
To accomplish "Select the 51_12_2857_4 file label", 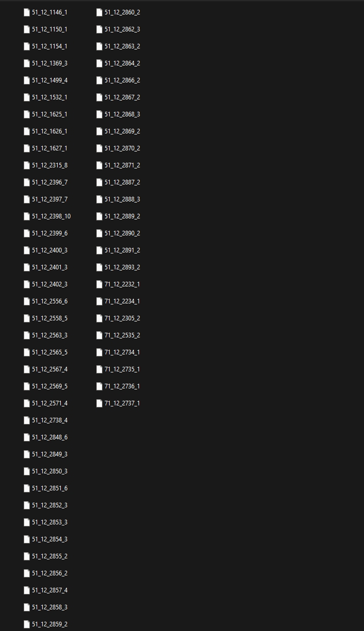I will tap(49, 590).
